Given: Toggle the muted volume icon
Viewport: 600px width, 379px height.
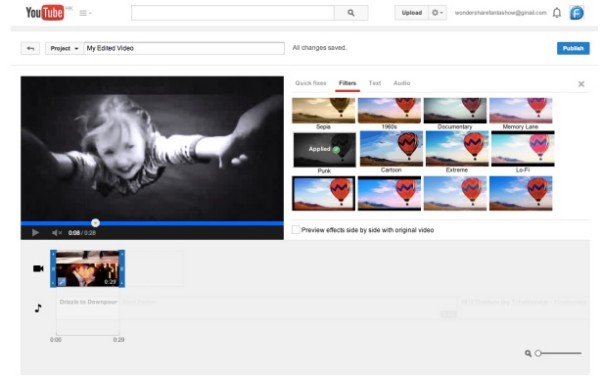Looking at the screenshot, I should (x=57, y=233).
